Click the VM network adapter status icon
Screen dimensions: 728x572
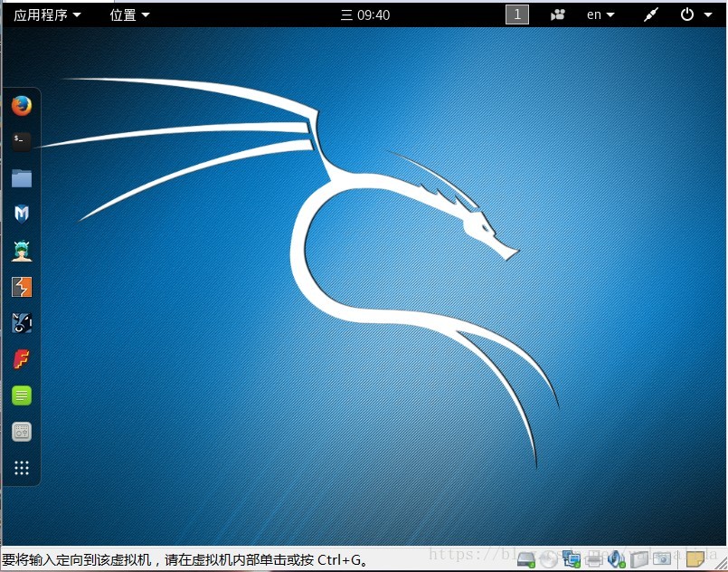pos(572,559)
